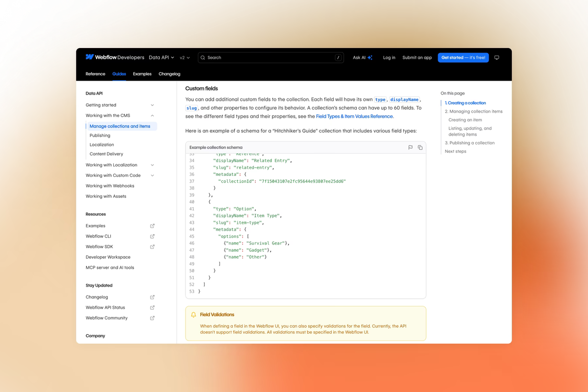Open MCP server and AI tools page

(110, 268)
